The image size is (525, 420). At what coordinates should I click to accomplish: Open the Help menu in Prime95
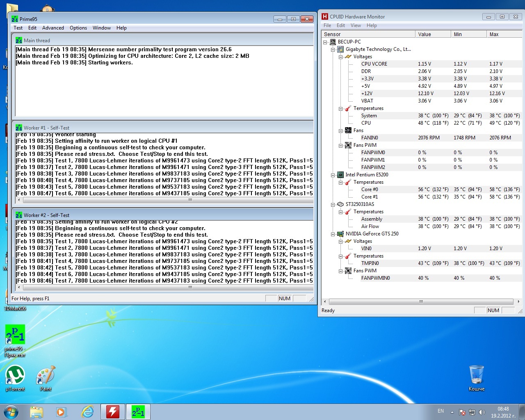121,28
